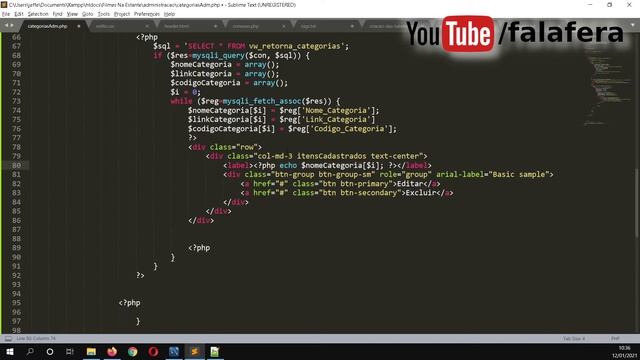Click the $codigoCategoria = array() line
Viewport: 640px width, 360px height.
229,83
